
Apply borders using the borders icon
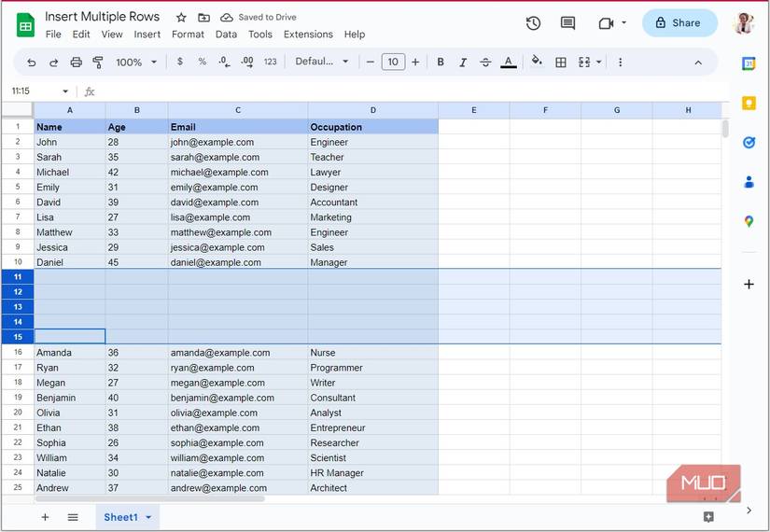tap(561, 63)
